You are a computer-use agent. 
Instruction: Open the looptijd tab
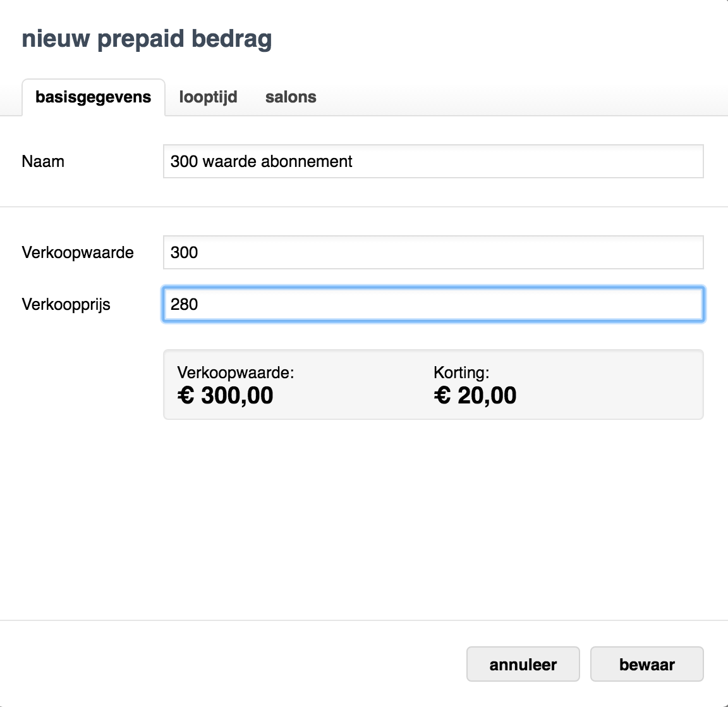tap(208, 97)
